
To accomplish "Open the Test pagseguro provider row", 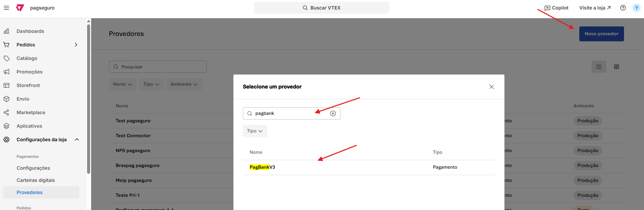I will [133, 121].
